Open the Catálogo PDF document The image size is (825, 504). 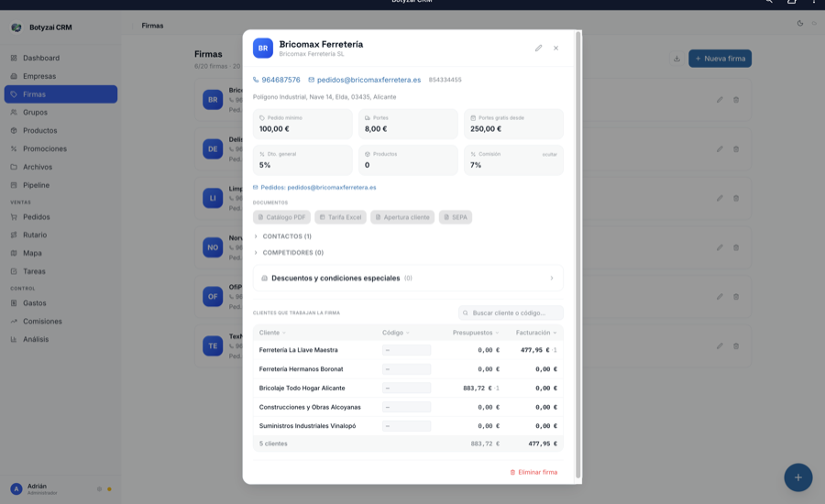point(281,217)
